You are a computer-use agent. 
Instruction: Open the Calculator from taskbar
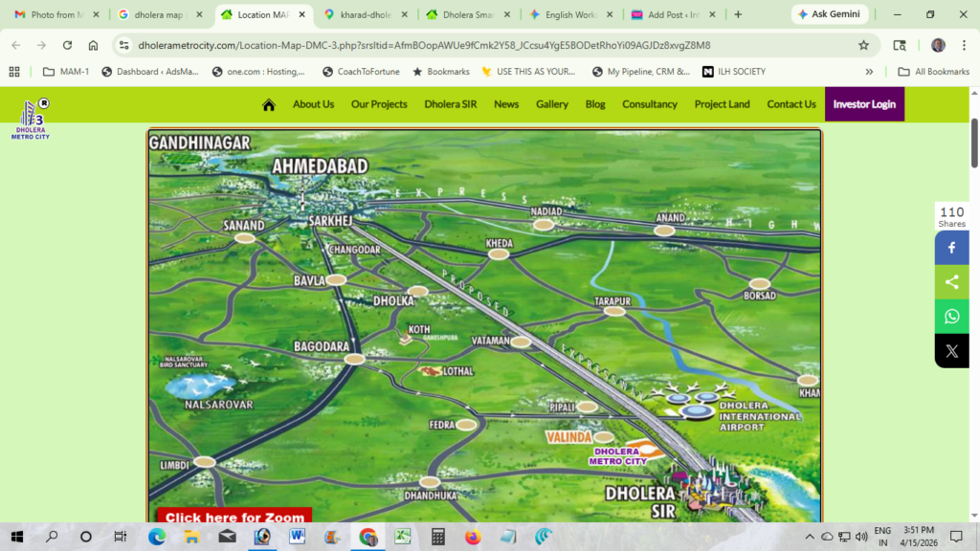pyautogui.click(x=437, y=537)
